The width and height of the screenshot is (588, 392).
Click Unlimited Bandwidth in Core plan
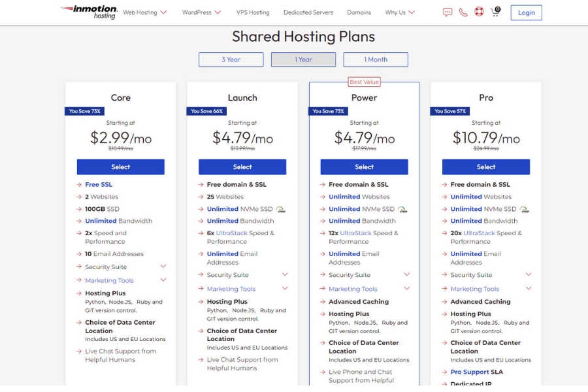[x=118, y=221]
